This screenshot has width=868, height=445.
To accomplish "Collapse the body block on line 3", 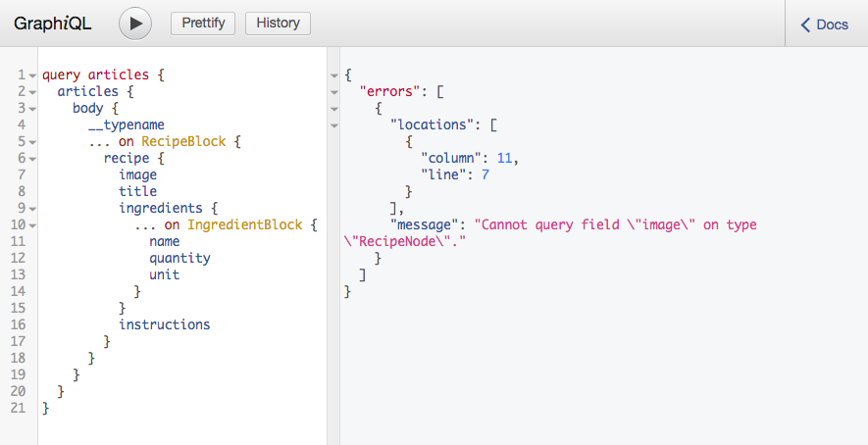I will (32, 109).
